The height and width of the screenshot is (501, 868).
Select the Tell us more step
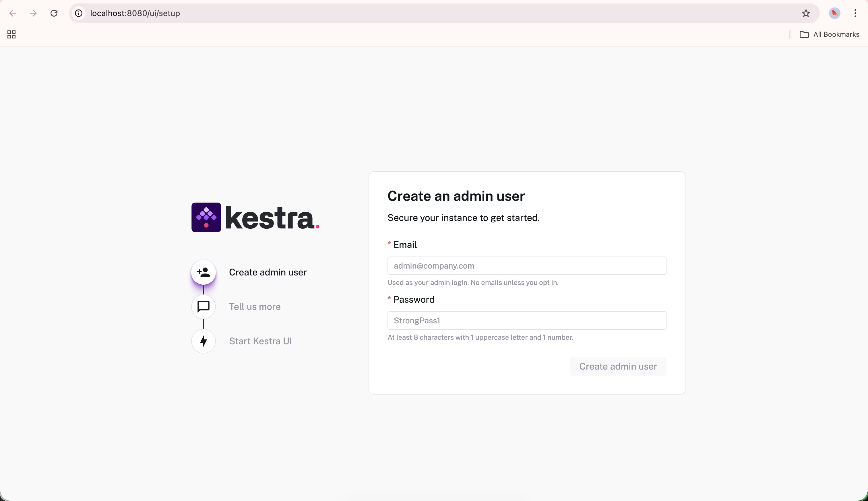pos(254,306)
